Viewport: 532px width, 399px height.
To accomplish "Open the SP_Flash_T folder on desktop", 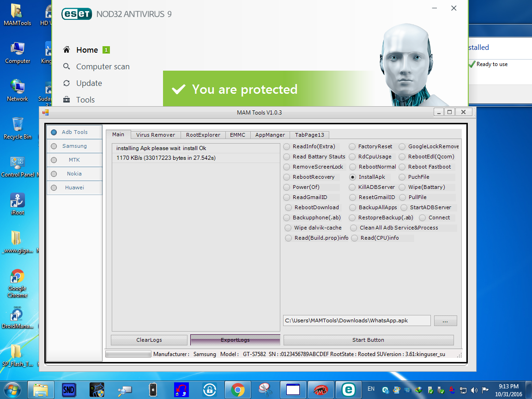I will coord(17,356).
